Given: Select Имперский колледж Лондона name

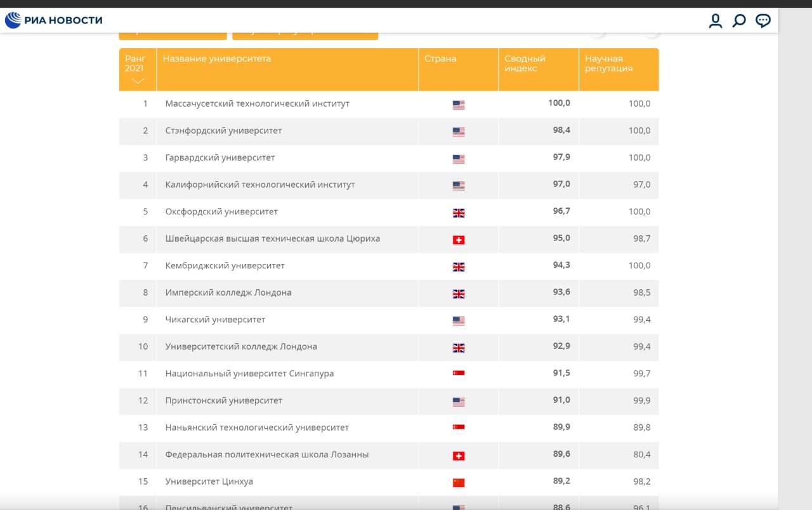Looking at the screenshot, I should [x=228, y=292].
